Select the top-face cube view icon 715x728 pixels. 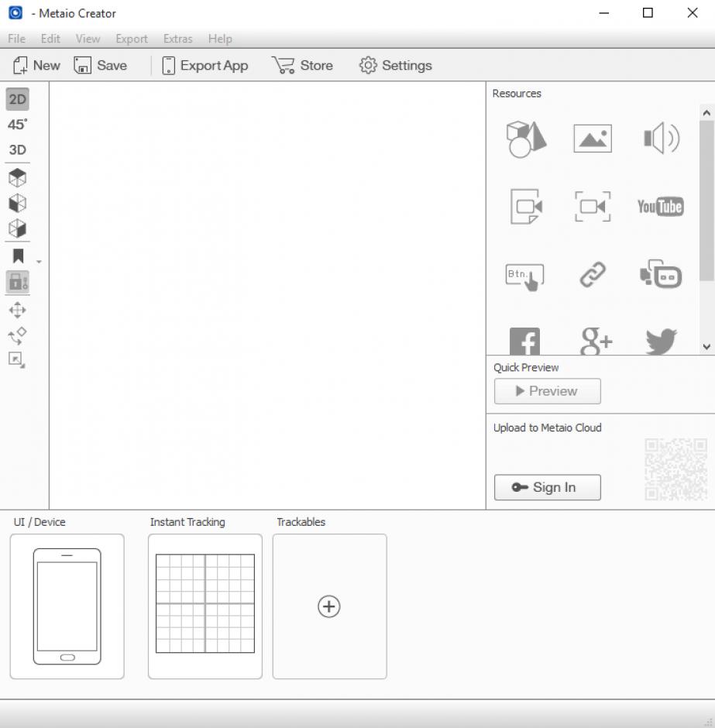18,177
